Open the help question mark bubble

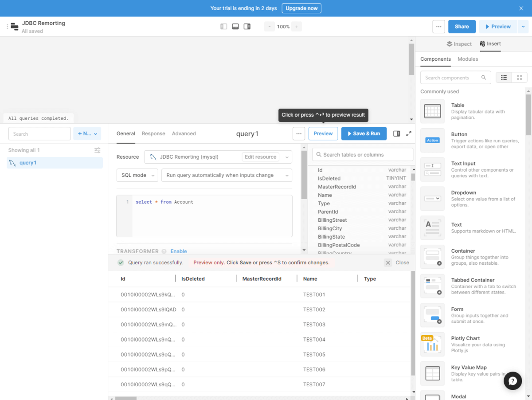point(512,381)
